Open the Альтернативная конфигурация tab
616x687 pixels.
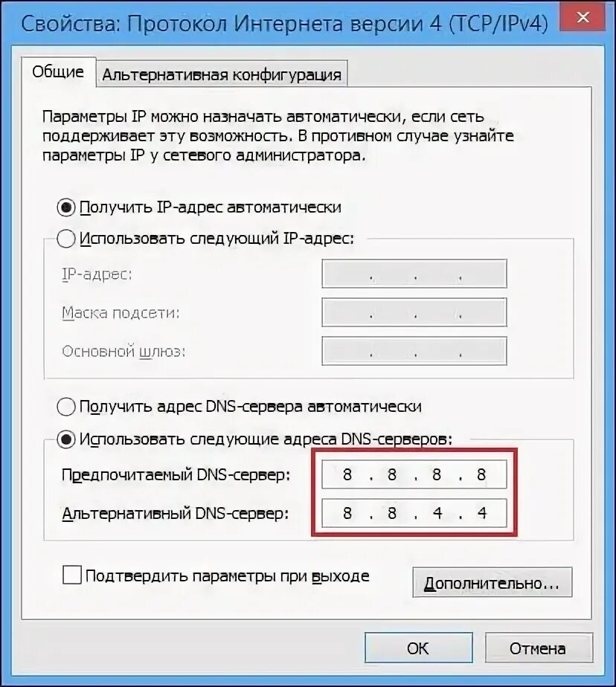tap(222, 74)
